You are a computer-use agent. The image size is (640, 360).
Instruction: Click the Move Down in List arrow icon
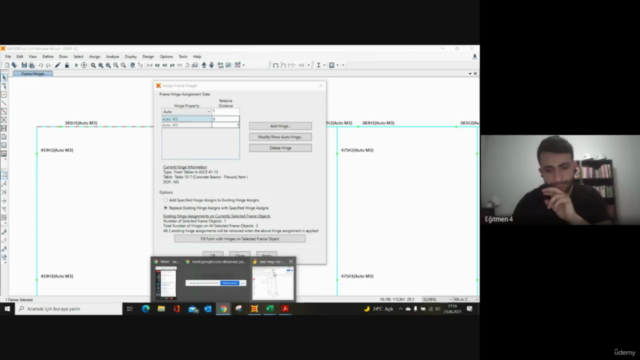point(211,65)
